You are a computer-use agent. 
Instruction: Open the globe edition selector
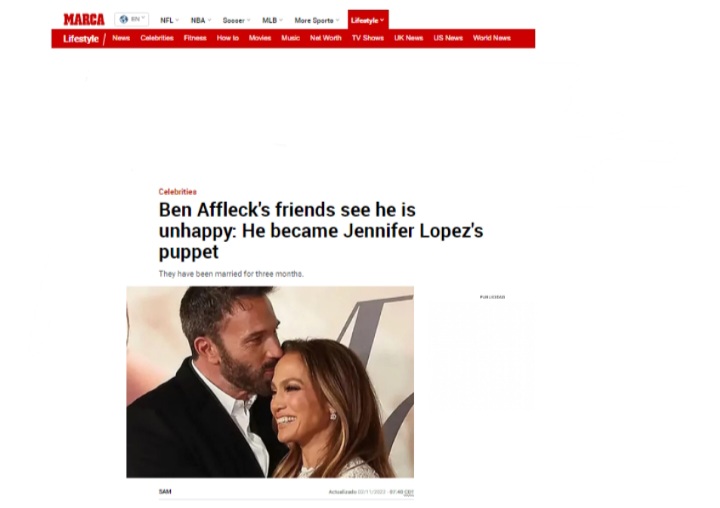tap(132, 19)
